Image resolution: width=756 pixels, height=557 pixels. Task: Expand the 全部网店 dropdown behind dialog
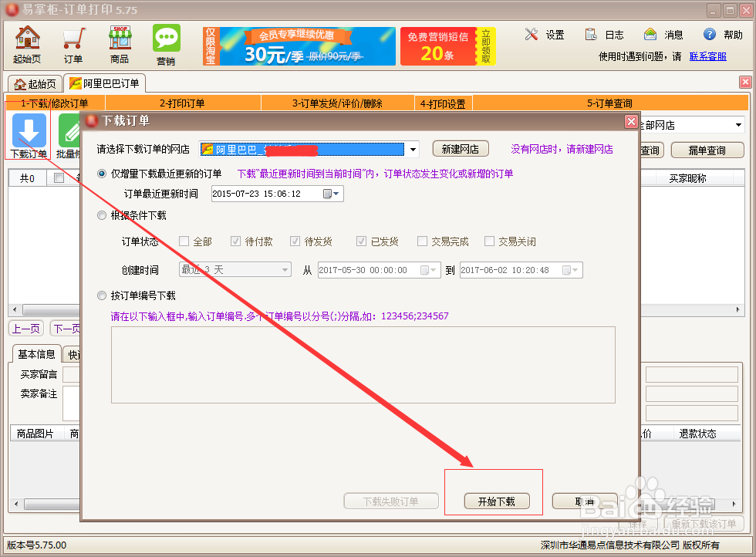738,126
